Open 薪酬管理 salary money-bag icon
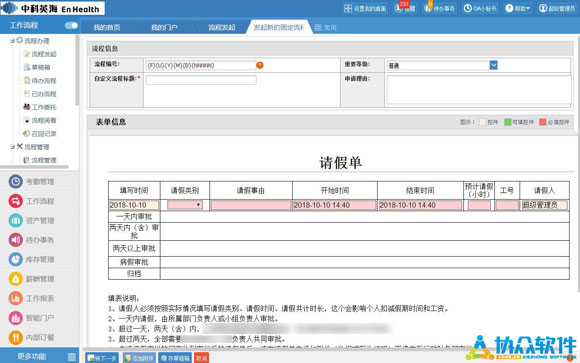Viewport: 580px width, 363px height. (16, 279)
